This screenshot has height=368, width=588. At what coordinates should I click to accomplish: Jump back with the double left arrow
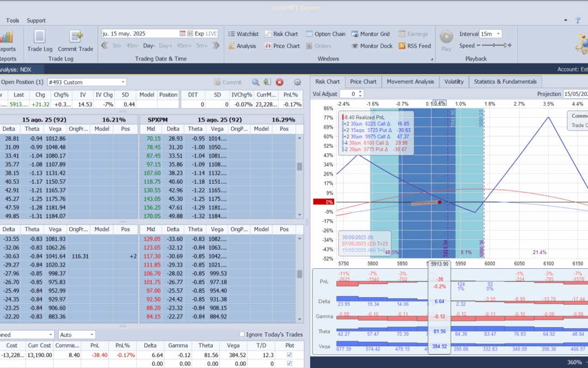click(105, 45)
